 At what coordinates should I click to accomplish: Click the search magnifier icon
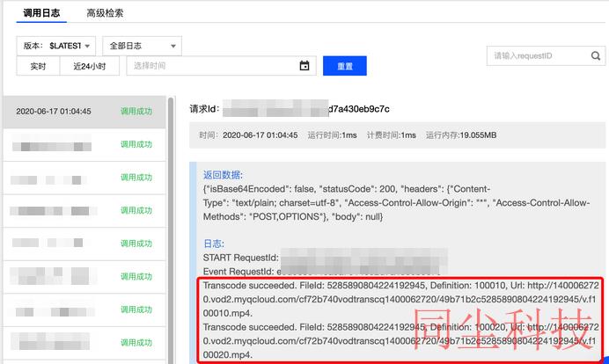(x=596, y=56)
